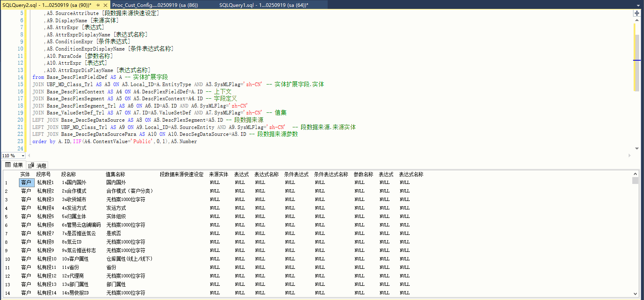The height and width of the screenshot is (300, 644).
Task: Switch to SQLQuery1.sql tab
Action: [x=263, y=5]
